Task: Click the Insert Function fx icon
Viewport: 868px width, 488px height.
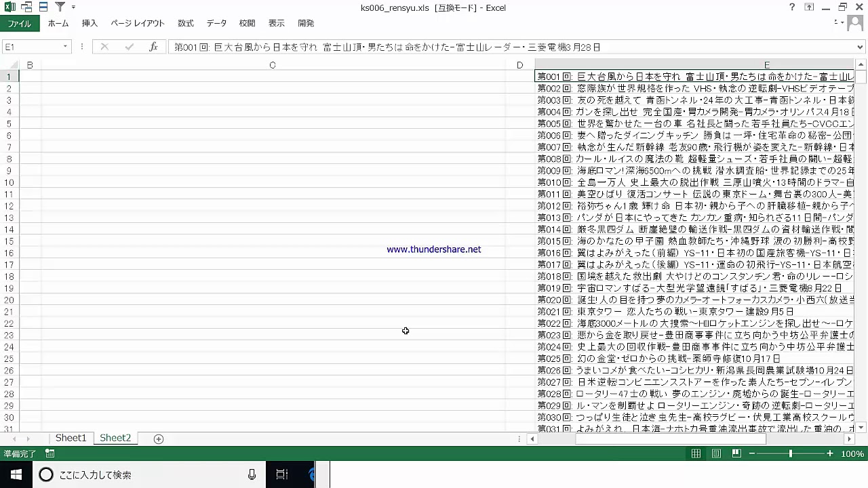Action: (x=153, y=47)
